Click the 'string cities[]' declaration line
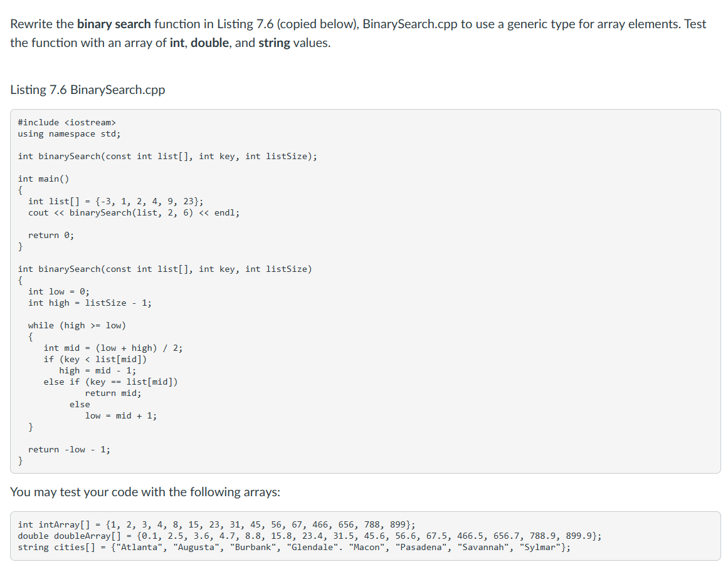 coord(294,547)
